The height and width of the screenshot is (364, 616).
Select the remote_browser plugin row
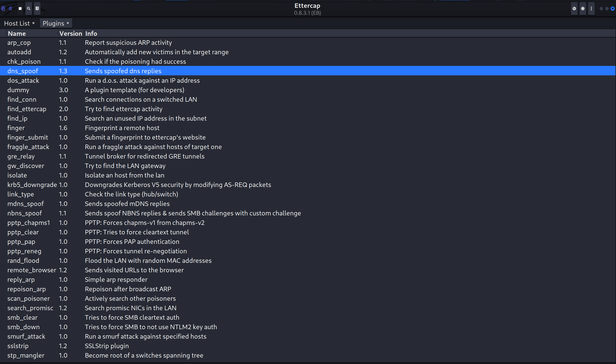click(x=32, y=270)
